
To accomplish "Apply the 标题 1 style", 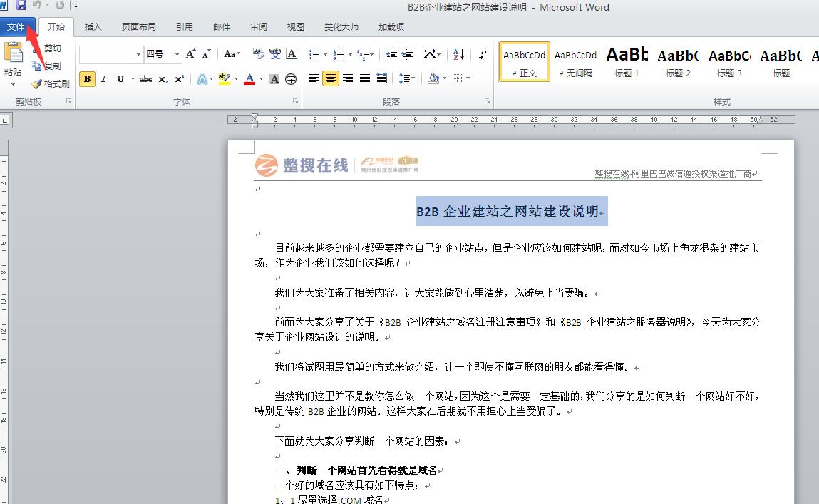I will point(627,61).
